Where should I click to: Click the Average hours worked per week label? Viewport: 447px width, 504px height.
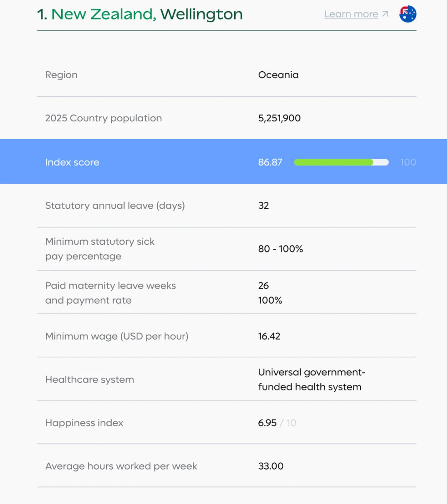pos(121,466)
